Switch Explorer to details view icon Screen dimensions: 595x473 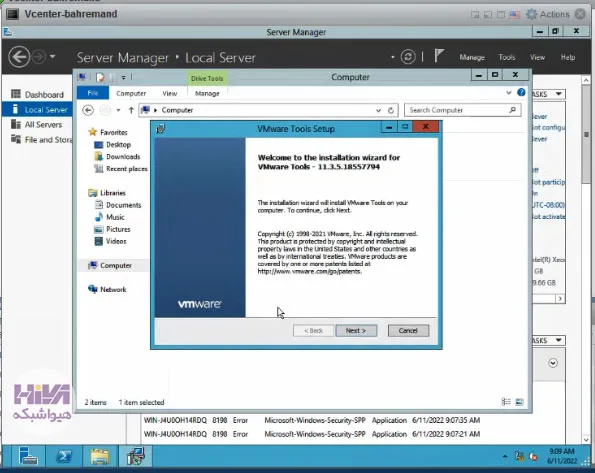[506, 402]
